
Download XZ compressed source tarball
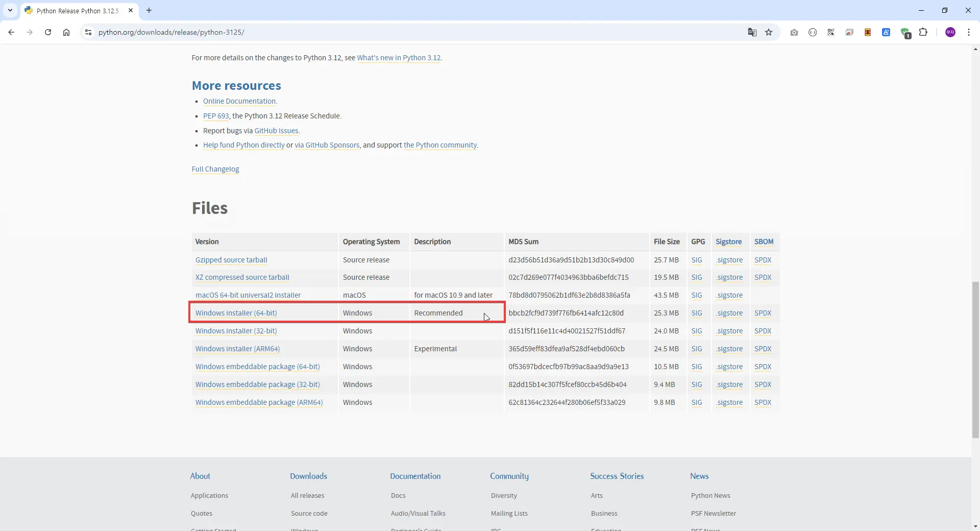point(242,277)
